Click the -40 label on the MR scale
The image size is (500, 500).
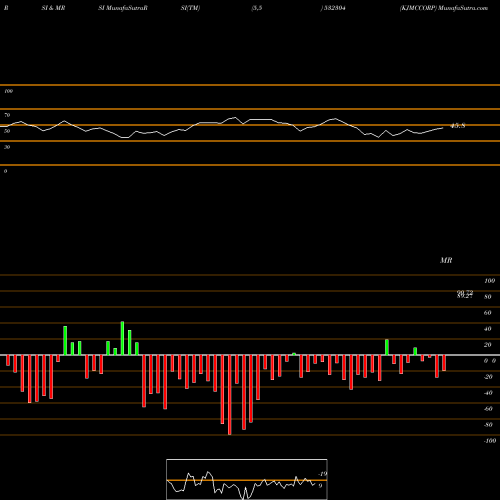pos(488,393)
